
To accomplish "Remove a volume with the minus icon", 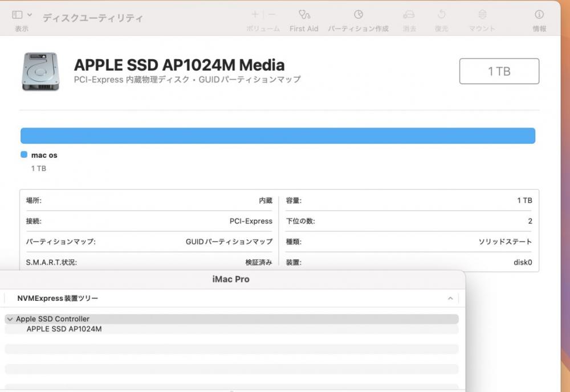I will pos(271,14).
